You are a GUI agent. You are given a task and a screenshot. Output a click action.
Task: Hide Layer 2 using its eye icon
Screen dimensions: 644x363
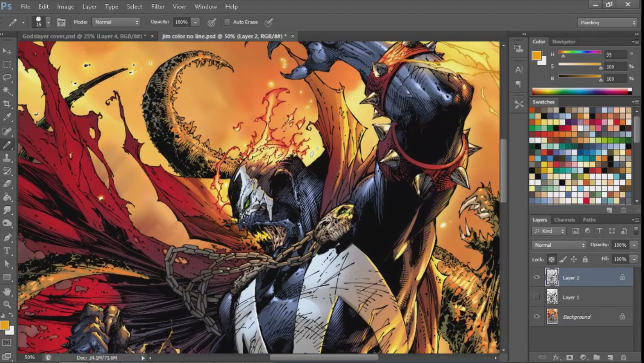pos(537,277)
